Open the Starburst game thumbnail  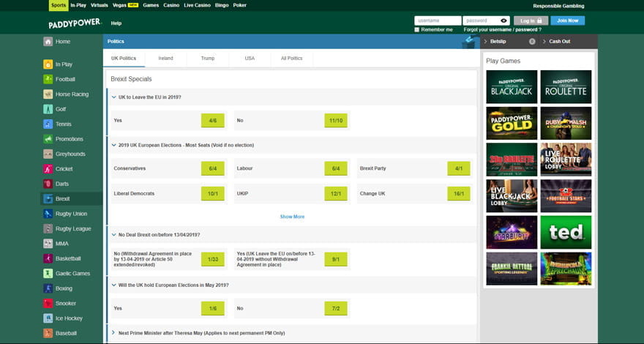click(x=512, y=232)
